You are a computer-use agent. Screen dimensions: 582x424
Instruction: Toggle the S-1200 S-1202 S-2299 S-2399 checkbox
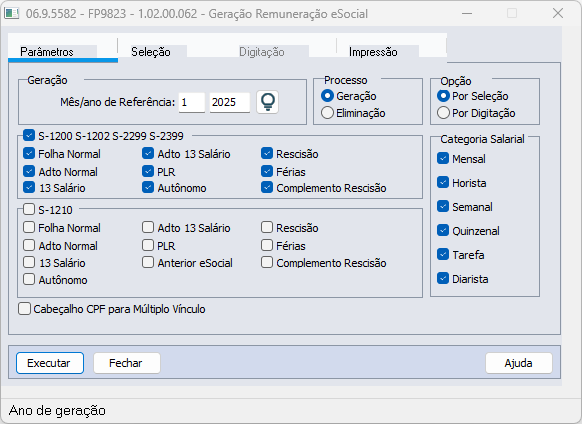29,135
